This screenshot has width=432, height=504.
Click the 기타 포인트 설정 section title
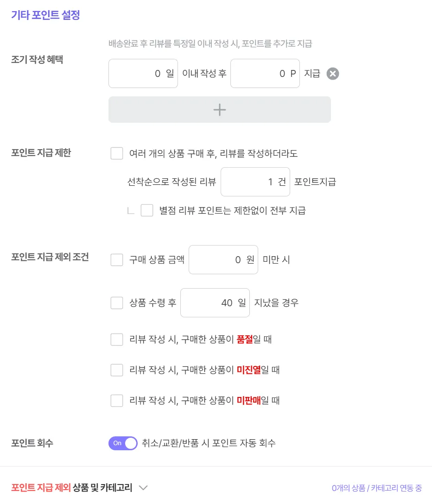[45, 15]
